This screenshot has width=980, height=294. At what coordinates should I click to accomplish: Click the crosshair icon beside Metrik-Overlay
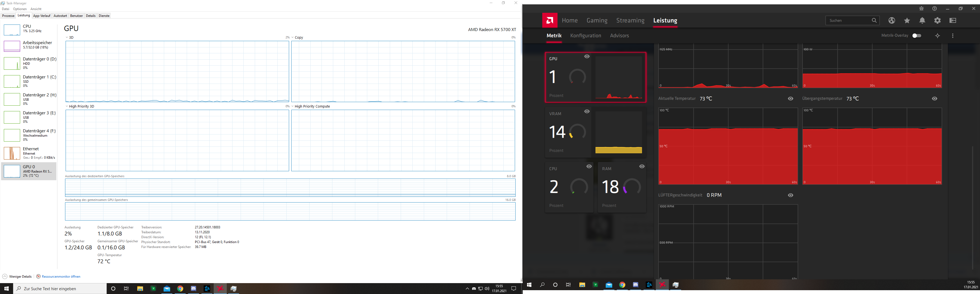(x=937, y=36)
